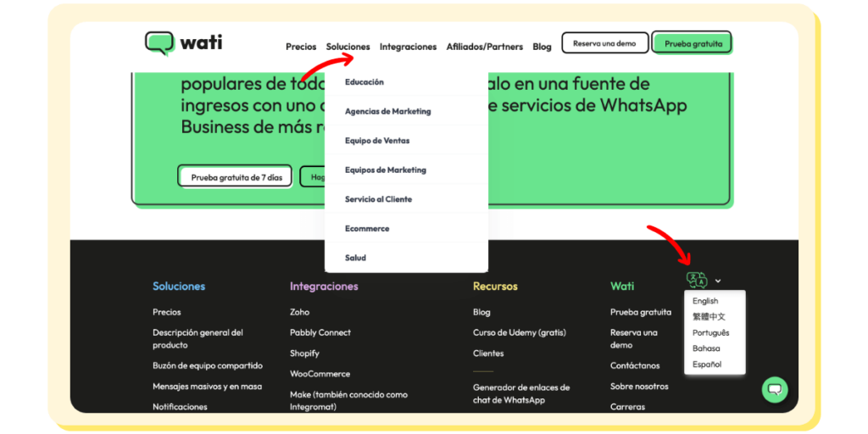Open the language translate icon
Screen dimensions: 868x434
697,280
